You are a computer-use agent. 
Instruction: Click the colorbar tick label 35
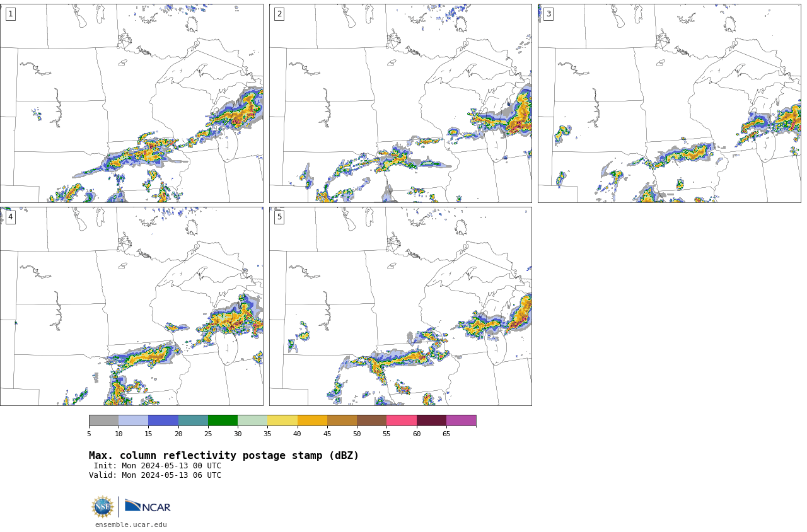pos(267,434)
